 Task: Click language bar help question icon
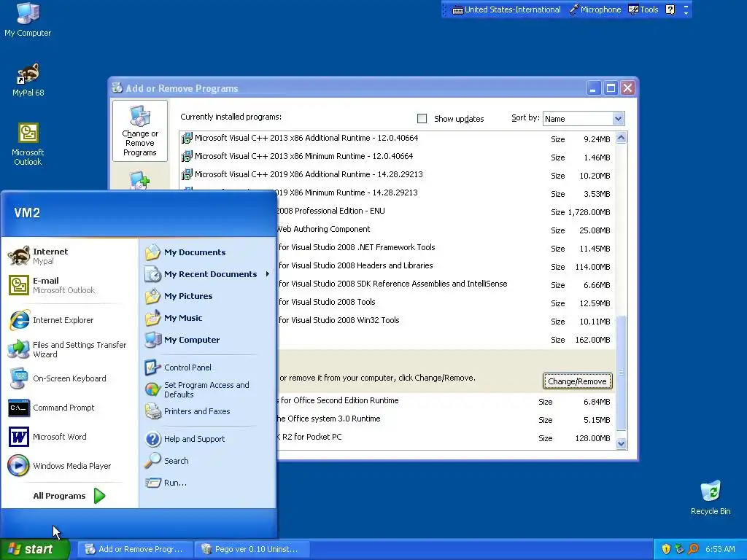point(670,9)
